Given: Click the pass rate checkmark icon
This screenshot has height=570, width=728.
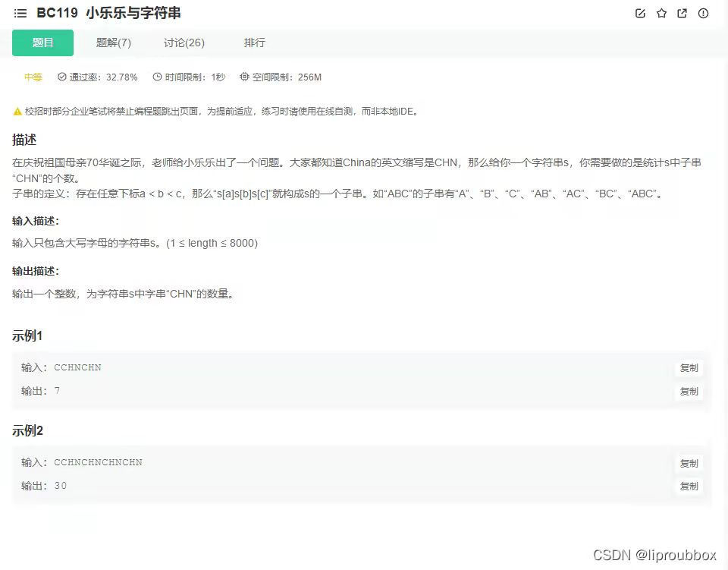Looking at the screenshot, I should [x=61, y=77].
